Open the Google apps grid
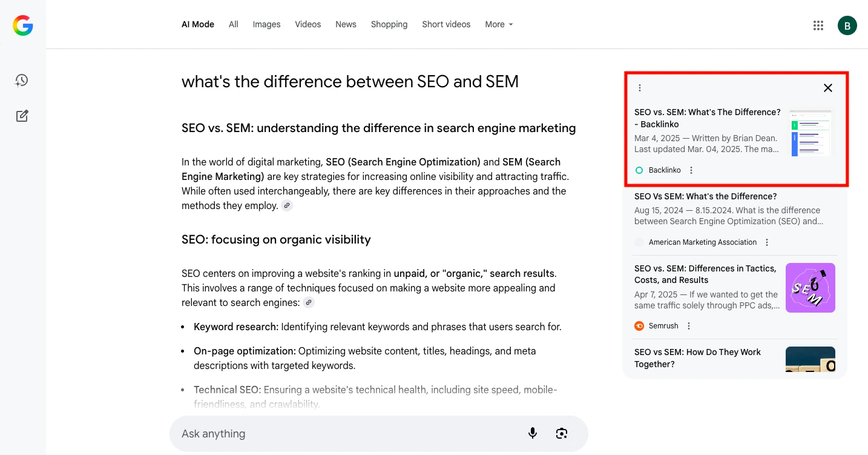Screen dimensions: 868x455 point(818,25)
